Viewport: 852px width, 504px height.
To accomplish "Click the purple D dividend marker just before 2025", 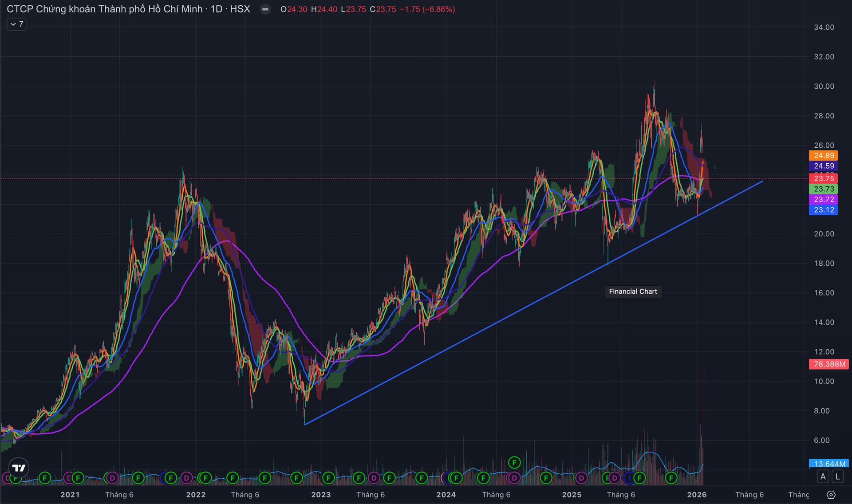I will click(x=581, y=478).
